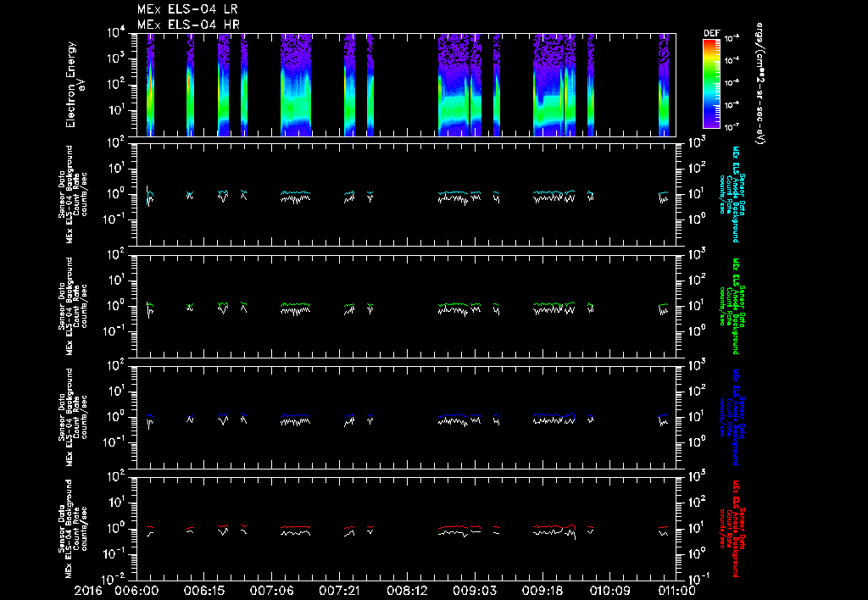Viewport: 868px width, 600px height.
Task: Click the DEF color bar legend
Action: tap(711, 84)
